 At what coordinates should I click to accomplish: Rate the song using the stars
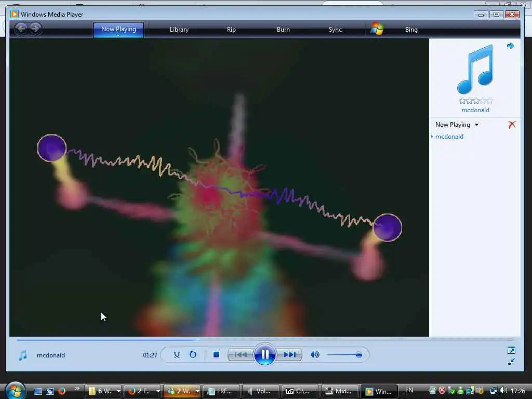coord(476,101)
